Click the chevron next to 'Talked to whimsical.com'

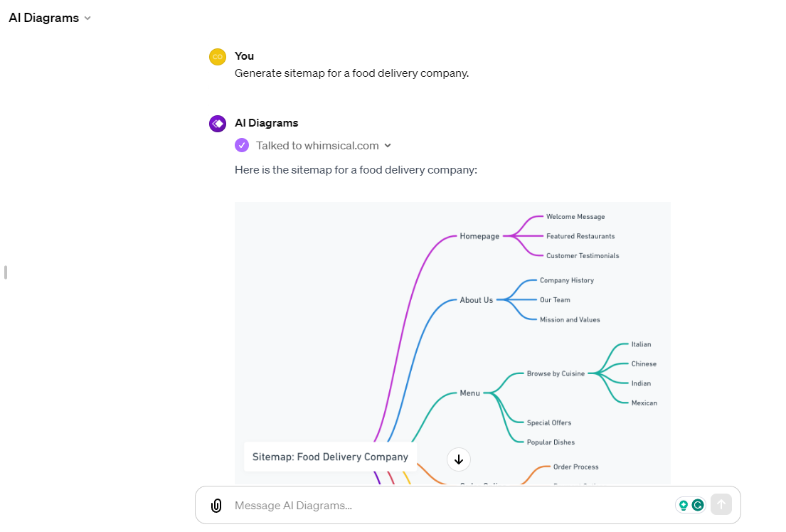coord(388,145)
